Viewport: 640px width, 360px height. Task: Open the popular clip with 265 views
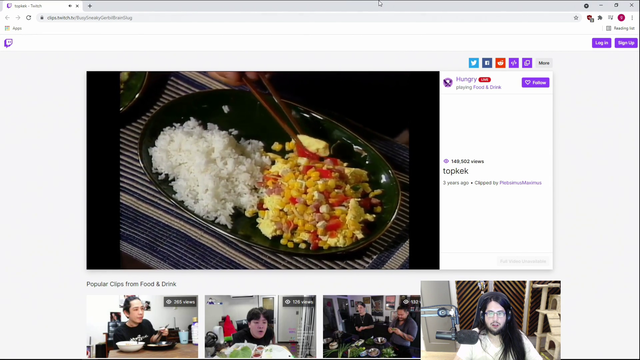coord(142,326)
